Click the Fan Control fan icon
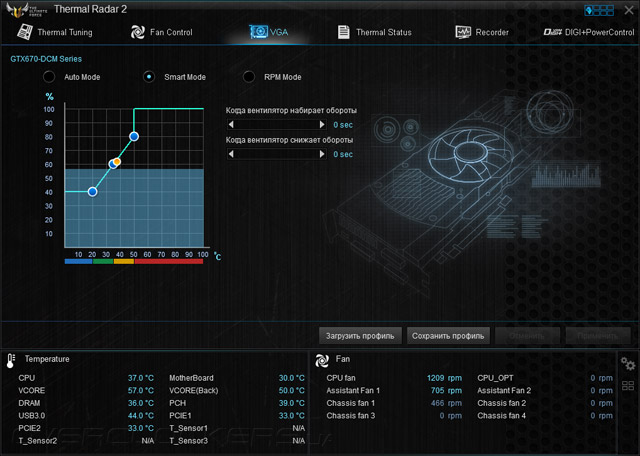640x456 pixels. [138, 32]
